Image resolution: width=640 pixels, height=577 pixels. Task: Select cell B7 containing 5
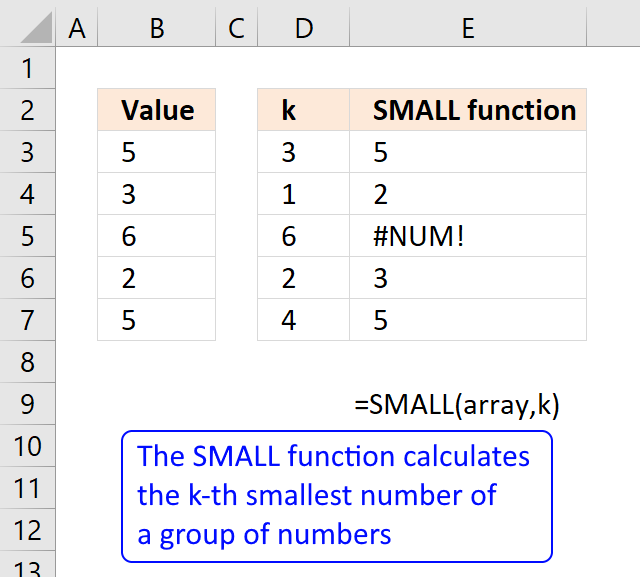tap(157, 320)
